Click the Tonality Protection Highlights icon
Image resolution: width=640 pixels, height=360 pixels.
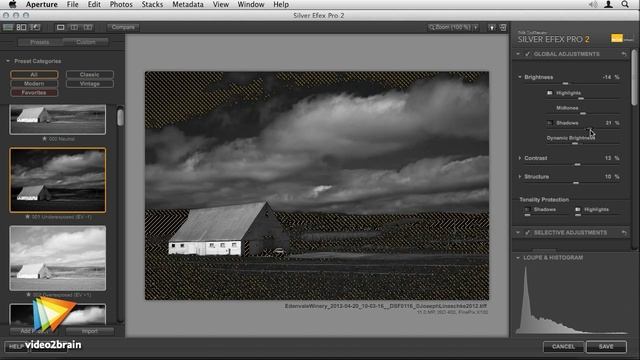[x=578, y=210]
